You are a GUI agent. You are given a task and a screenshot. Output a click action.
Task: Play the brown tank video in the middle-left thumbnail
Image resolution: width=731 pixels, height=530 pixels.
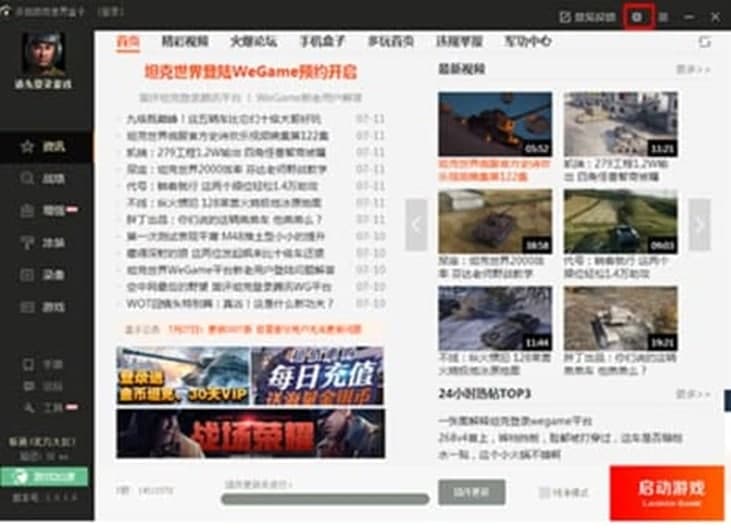(x=495, y=221)
